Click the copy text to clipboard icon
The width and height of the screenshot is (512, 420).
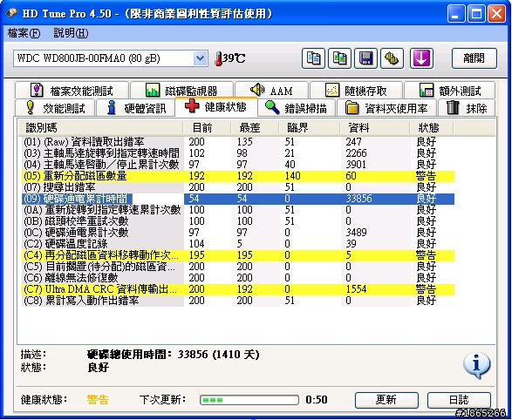(x=313, y=58)
